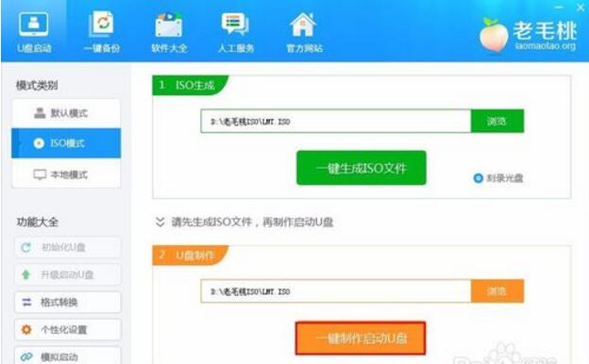Click the 一键生成ISO文件 button
Image resolution: width=589 pixels, height=364 pixels.
click(x=362, y=168)
